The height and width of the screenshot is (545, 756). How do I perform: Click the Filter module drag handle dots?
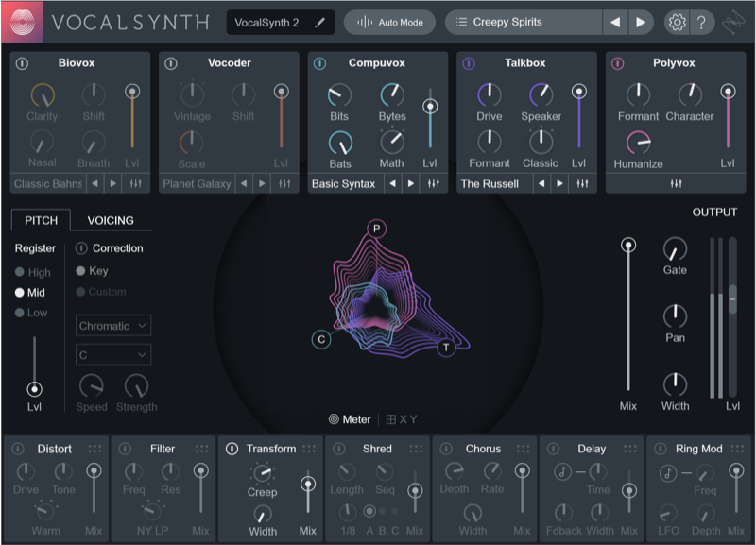point(201,449)
